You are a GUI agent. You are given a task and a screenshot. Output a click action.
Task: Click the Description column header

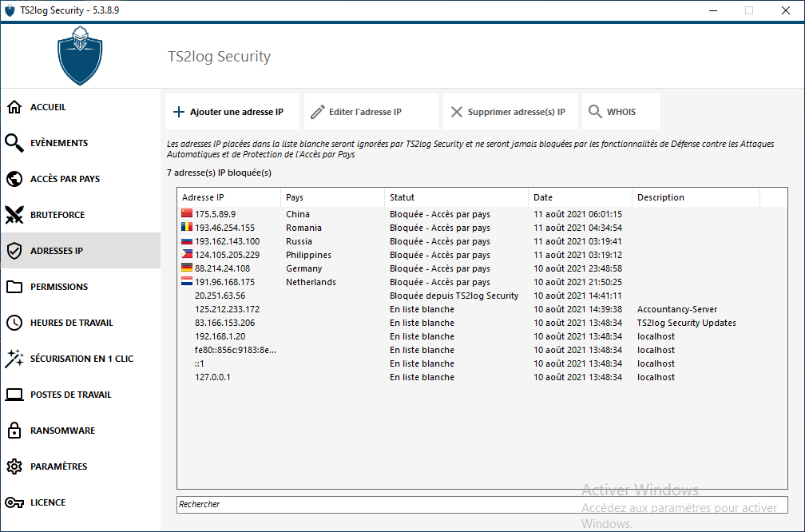pos(696,197)
